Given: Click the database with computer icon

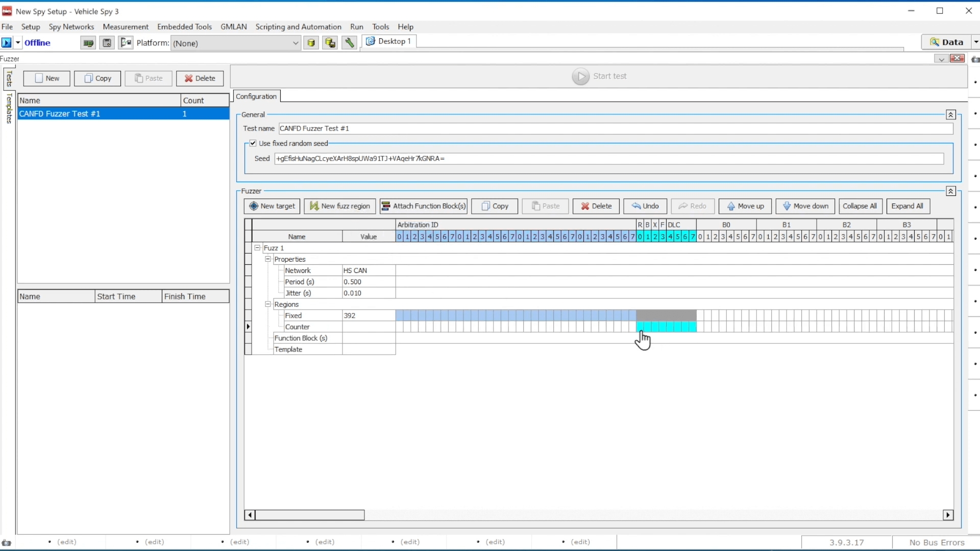Looking at the screenshot, I should point(330,43).
